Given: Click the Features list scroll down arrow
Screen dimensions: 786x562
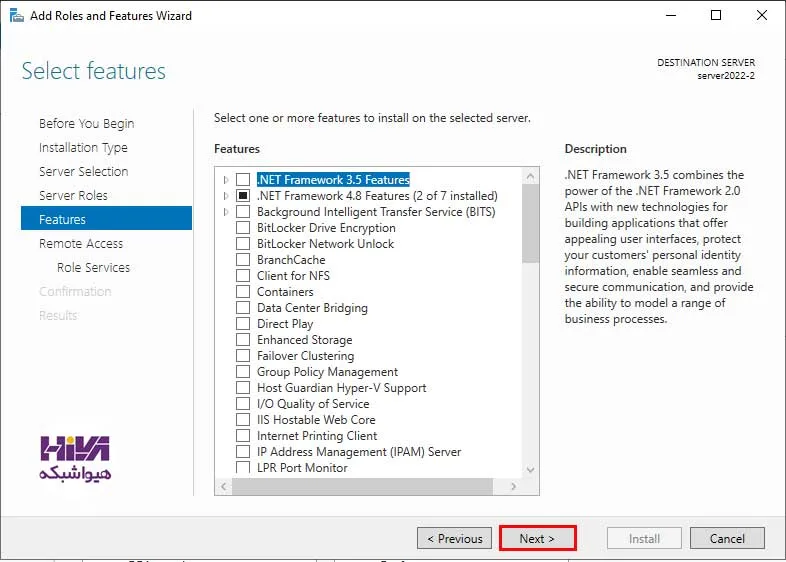Looking at the screenshot, I should 530,470.
